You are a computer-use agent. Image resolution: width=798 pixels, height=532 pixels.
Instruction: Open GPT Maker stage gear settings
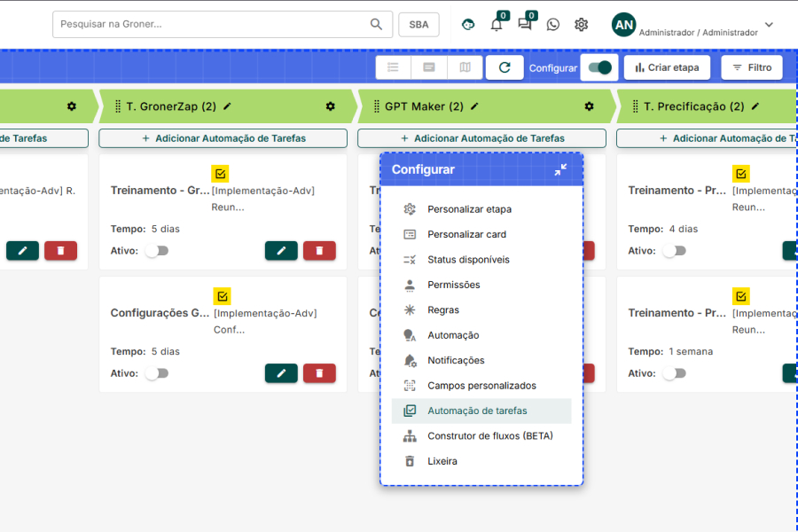point(589,106)
